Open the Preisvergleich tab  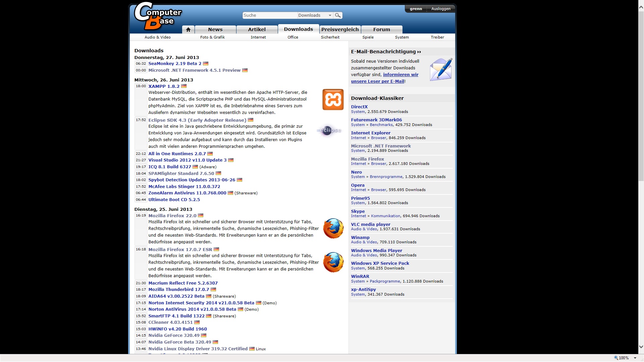pos(340,29)
